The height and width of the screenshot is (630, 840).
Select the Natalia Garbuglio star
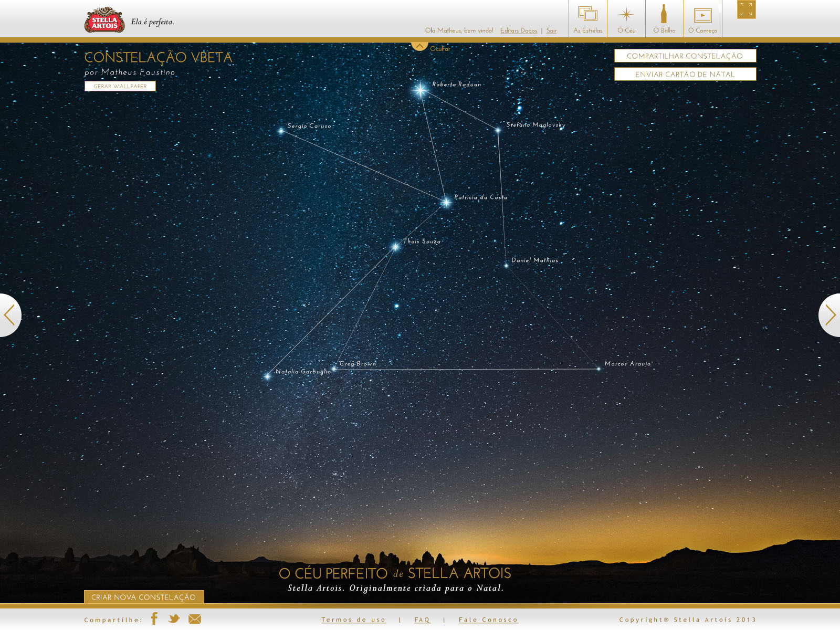(x=267, y=376)
